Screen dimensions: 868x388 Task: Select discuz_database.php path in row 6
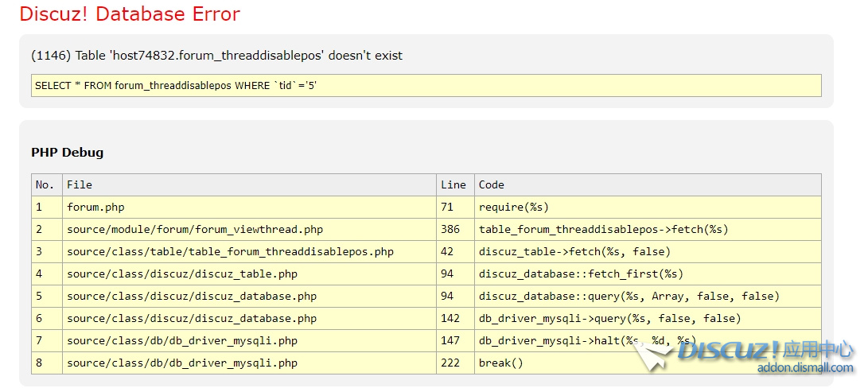point(192,318)
